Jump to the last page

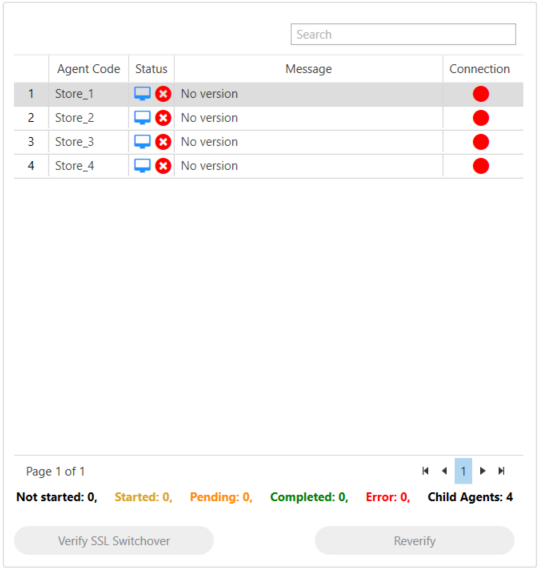coord(501,471)
